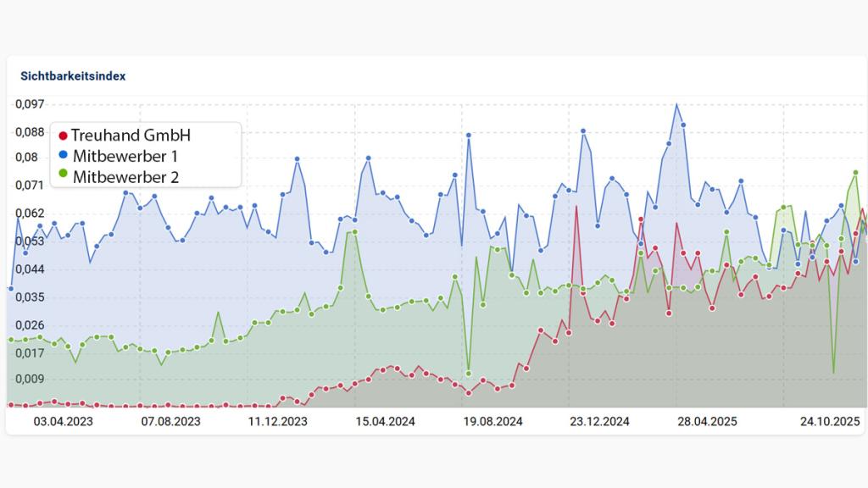
Task: Toggle the Treuhand GmbH series label
Action: pyautogui.click(x=131, y=136)
